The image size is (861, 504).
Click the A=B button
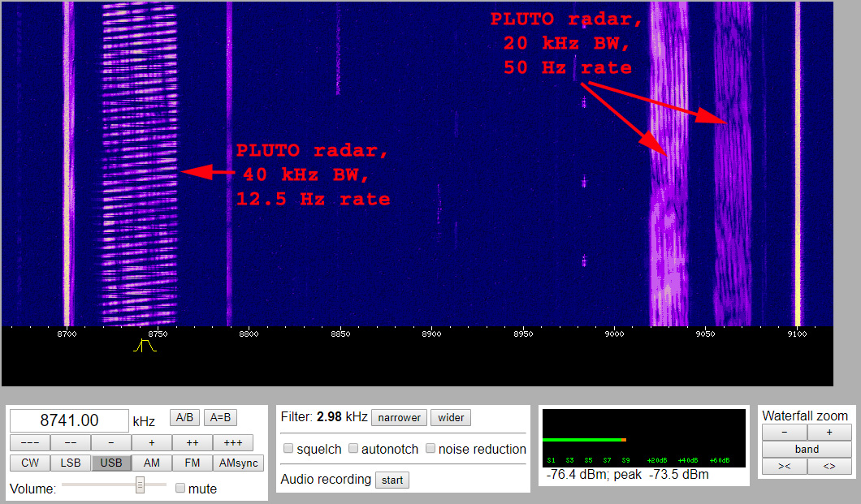220,417
